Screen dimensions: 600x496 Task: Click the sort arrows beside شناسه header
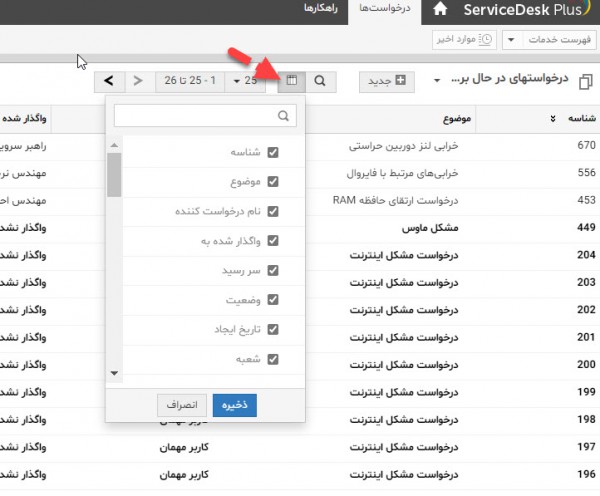tap(553, 119)
